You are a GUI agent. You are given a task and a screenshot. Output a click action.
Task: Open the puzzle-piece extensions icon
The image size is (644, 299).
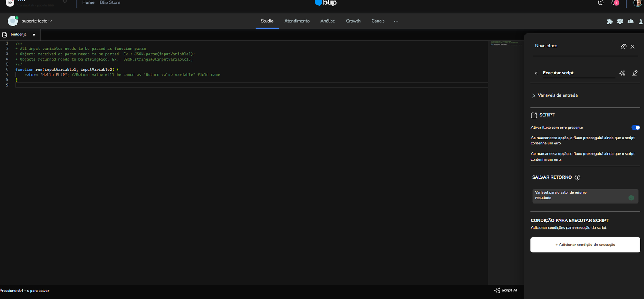609,21
